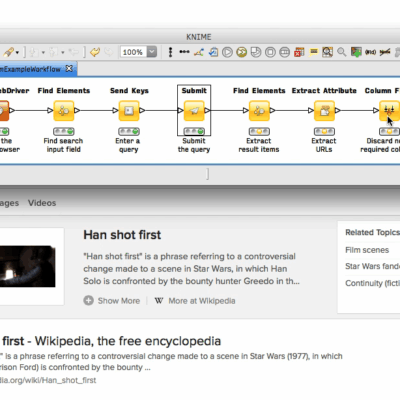Screen dimensions: 400x400
Task: Open the dropdown arrow next to the second greyed navigation icon
Action: click(x=62, y=53)
